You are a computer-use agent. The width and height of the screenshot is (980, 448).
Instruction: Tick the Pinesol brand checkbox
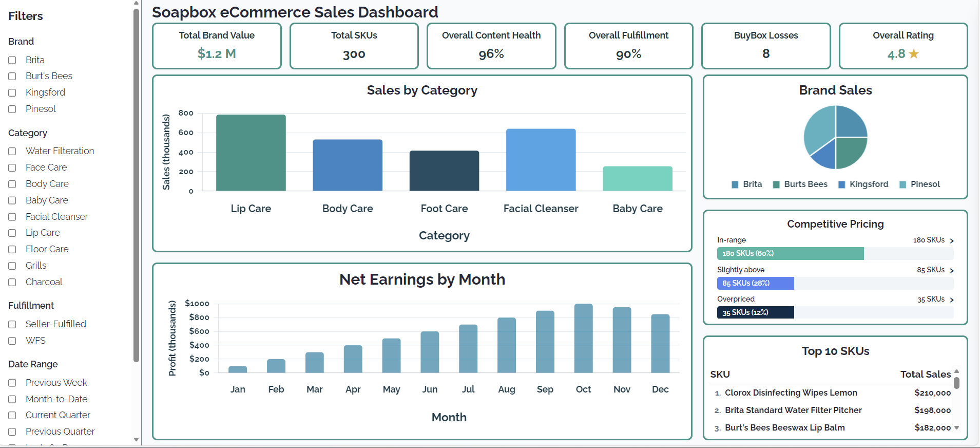(x=12, y=109)
